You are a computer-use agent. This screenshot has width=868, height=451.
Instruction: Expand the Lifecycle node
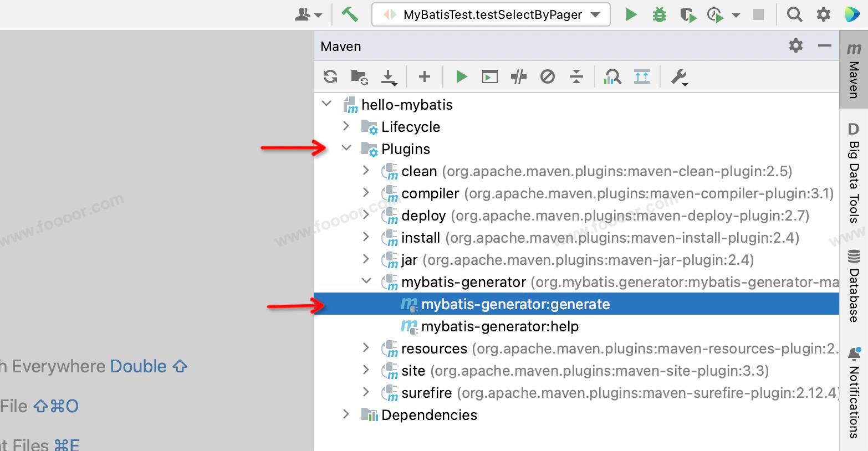[346, 126]
